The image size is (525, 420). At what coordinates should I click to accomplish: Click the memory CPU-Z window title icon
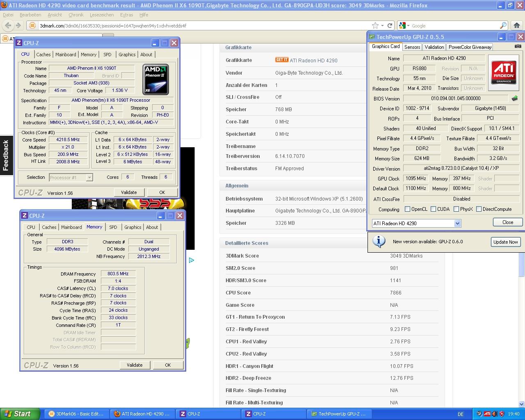tap(25, 215)
